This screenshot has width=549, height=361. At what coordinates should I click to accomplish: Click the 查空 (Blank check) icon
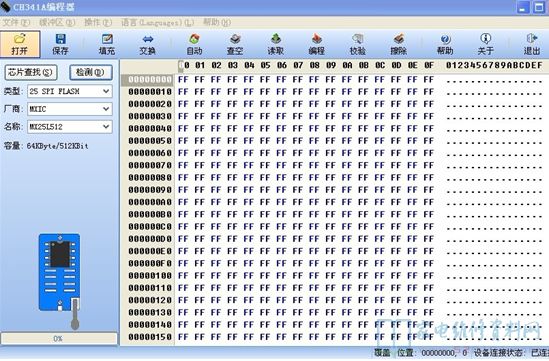235,44
